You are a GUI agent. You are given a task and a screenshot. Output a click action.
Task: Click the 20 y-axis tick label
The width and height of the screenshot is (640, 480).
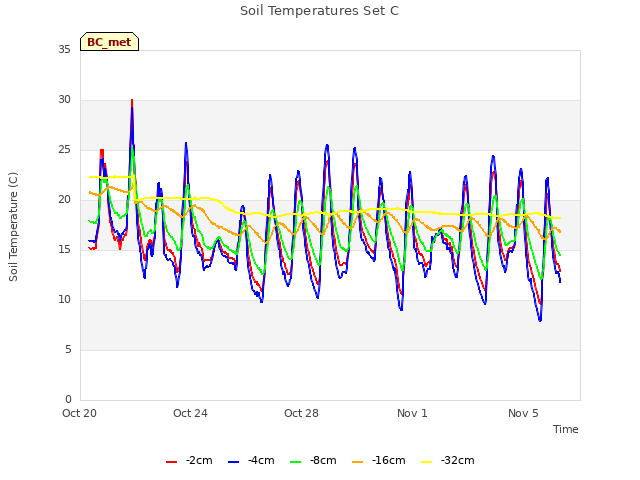[64, 200]
